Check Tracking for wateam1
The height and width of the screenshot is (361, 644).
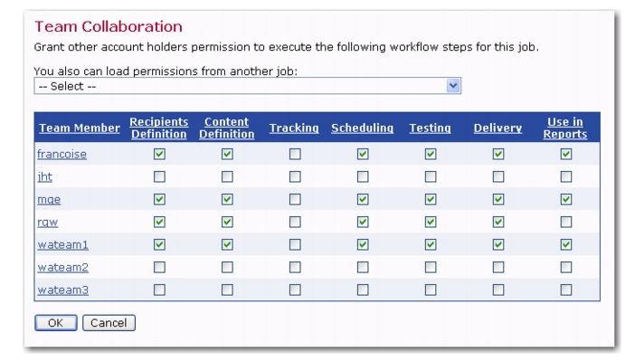tap(295, 244)
